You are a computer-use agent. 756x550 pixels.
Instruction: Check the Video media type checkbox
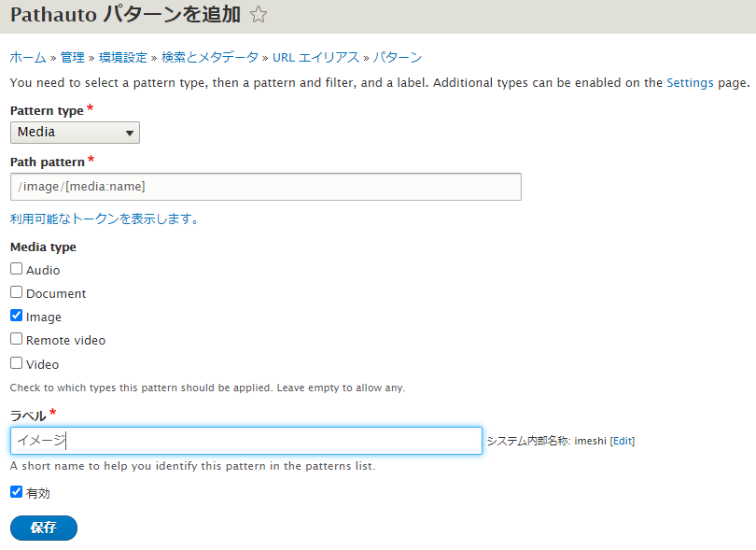click(17, 363)
